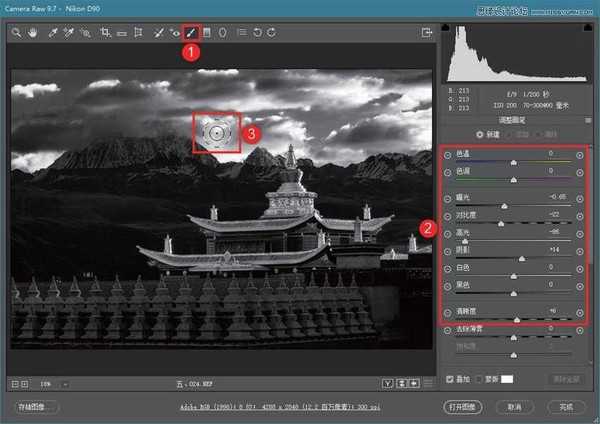The width and height of the screenshot is (600, 424).
Task: Toggle full screen mode icon
Action: point(427,33)
